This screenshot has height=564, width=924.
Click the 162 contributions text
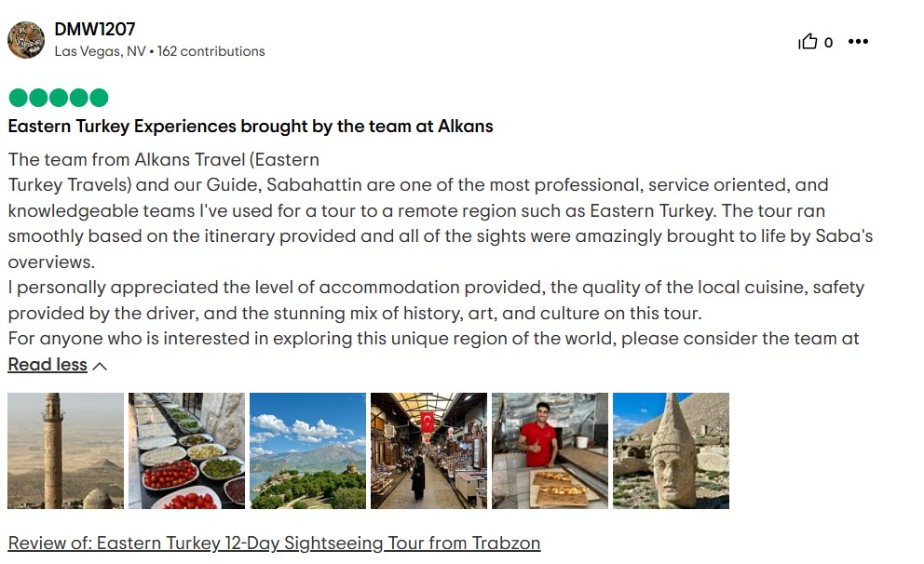point(211,51)
